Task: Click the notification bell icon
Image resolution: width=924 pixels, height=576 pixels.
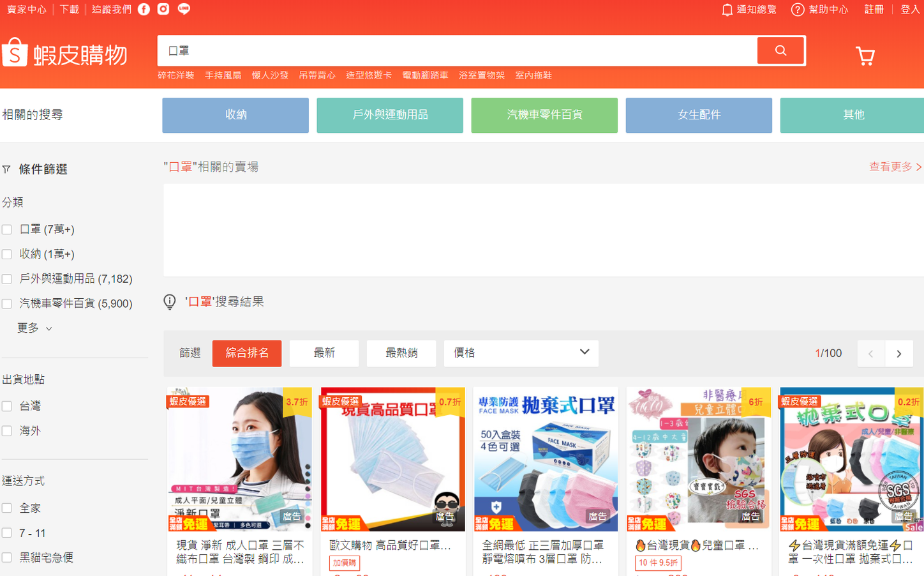Action: [x=727, y=10]
